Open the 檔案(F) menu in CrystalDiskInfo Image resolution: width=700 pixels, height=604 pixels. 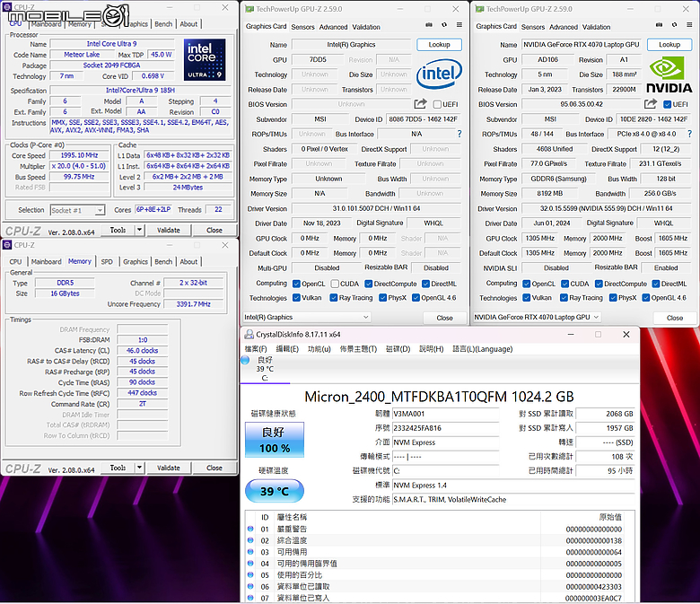point(256,349)
